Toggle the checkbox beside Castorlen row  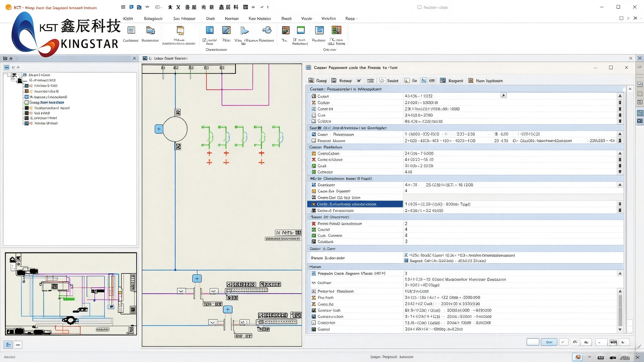(314, 323)
